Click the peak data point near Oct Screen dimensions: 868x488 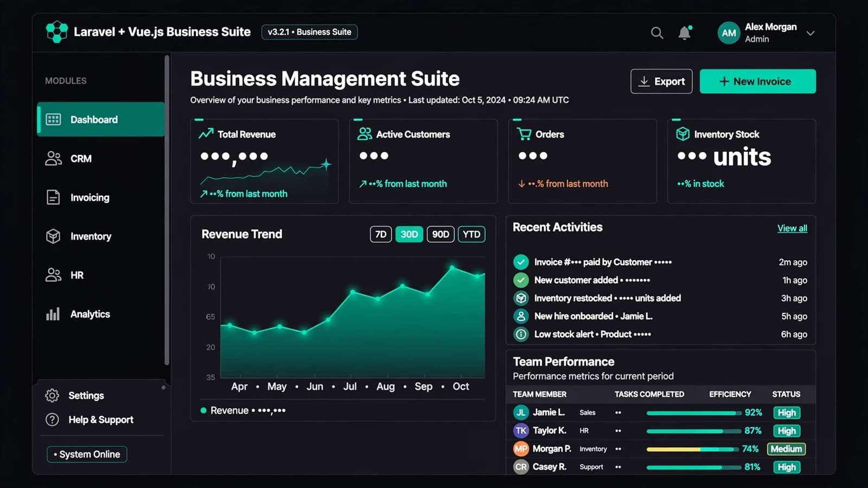click(x=452, y=268)
